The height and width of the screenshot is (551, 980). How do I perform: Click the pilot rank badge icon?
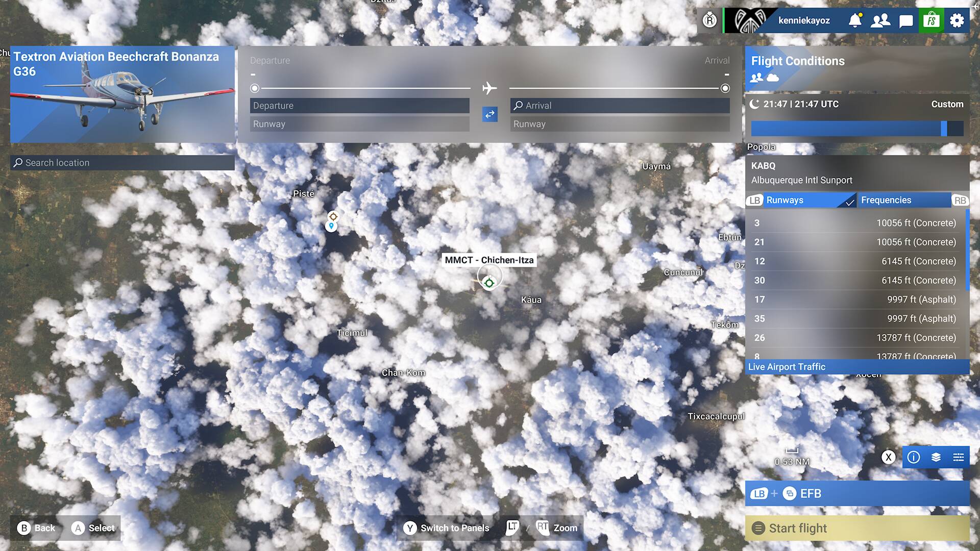[x=709, y=20]
